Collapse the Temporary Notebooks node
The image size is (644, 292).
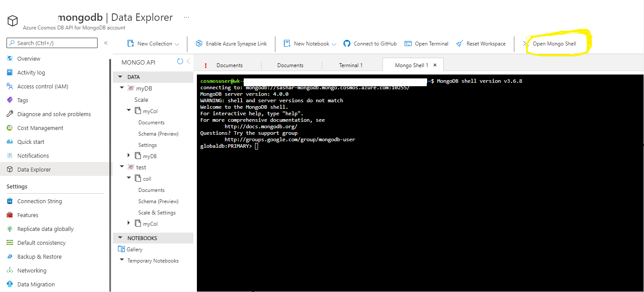pos(122,260)
